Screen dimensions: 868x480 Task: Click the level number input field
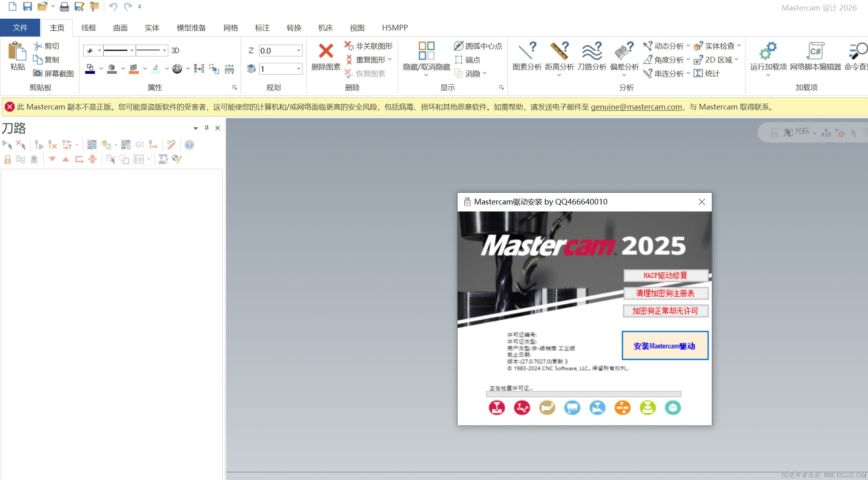277,69
